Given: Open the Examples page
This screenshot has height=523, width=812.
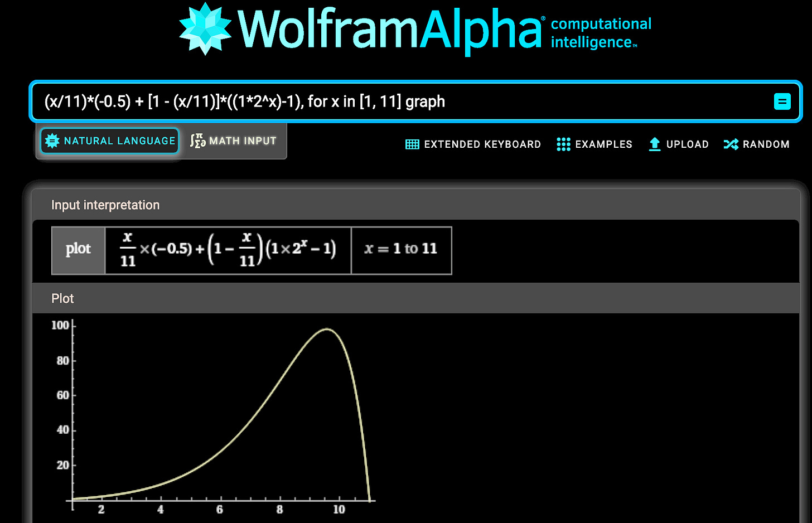Looking at the screenshot, I should [594, 144].
